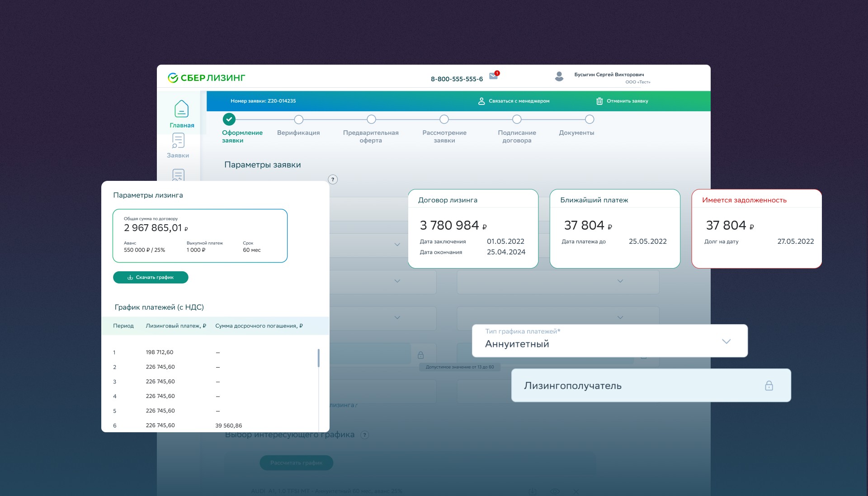Open Заявки section icon in sidebar
This screenshot has height=496, width=868.
[178, 141]
